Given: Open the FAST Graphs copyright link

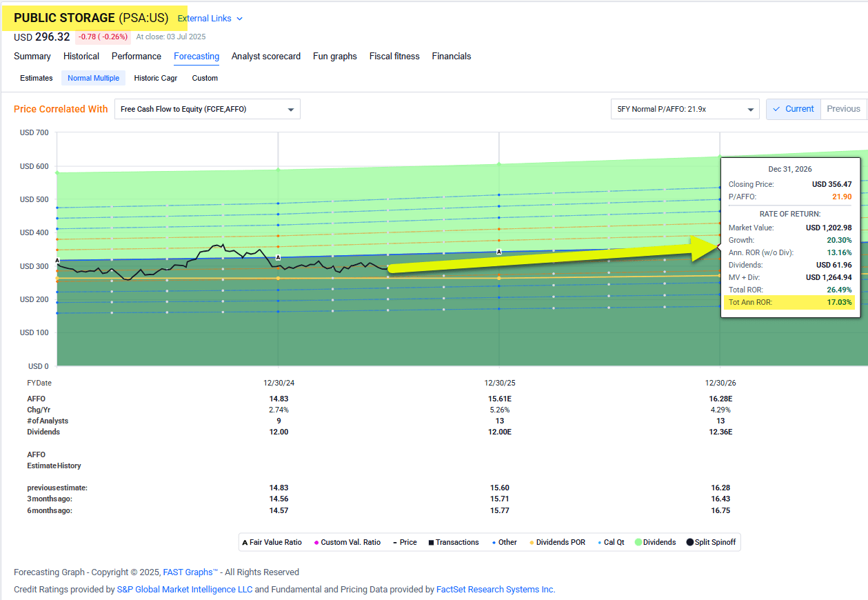Looking at the screenshot, I should click(x=190, y=572).
